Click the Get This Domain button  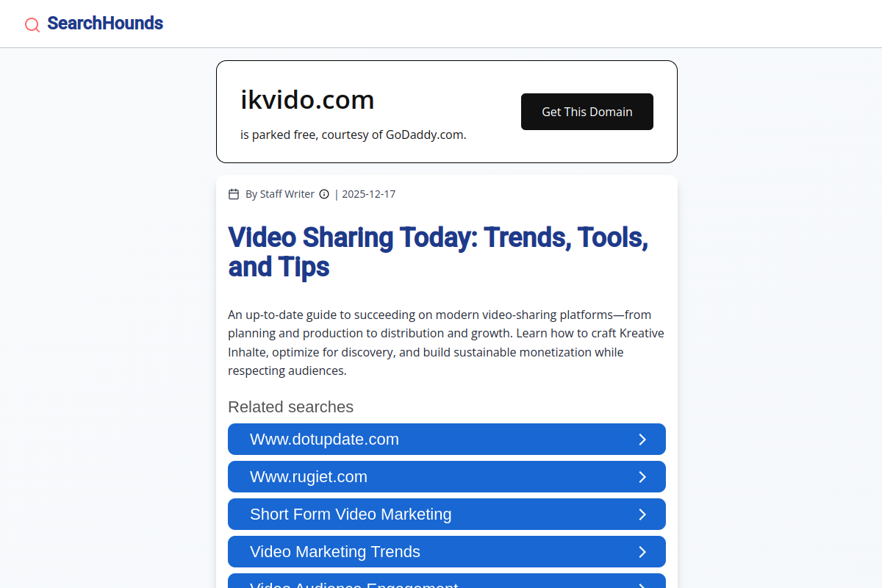click(x=587, y=112)
